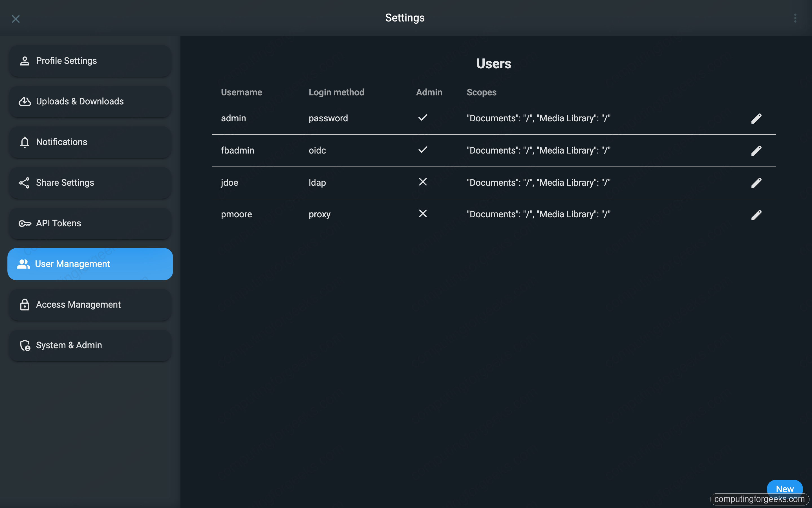Click the ldap login method cell
This screenshot has height=508, width=812.
[317, 183]
